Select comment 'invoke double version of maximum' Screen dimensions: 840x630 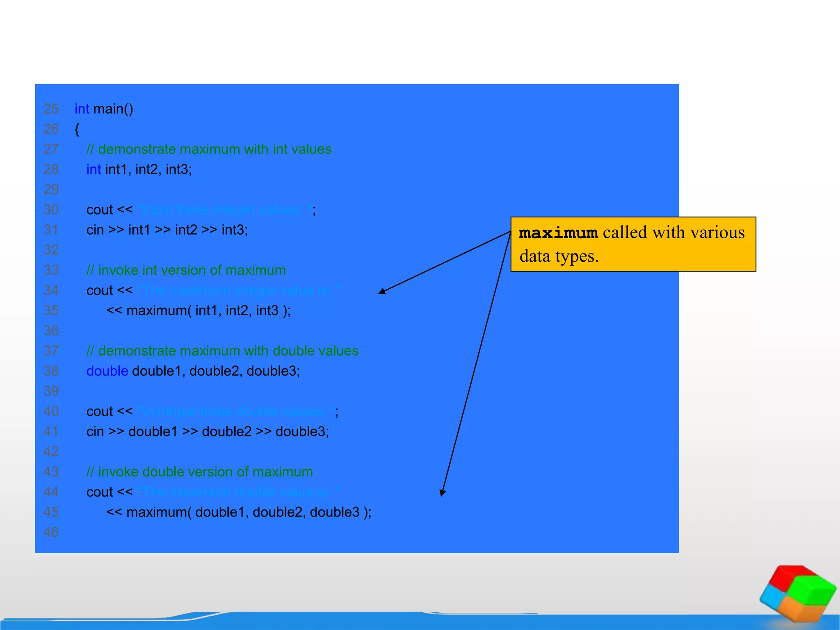click(x=199, y=472)
